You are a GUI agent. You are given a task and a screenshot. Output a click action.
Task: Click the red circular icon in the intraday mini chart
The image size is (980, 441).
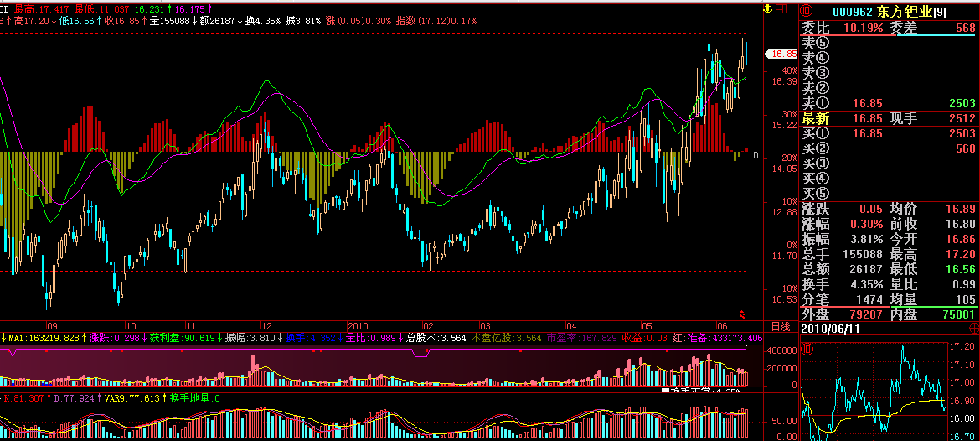[807, 348]
